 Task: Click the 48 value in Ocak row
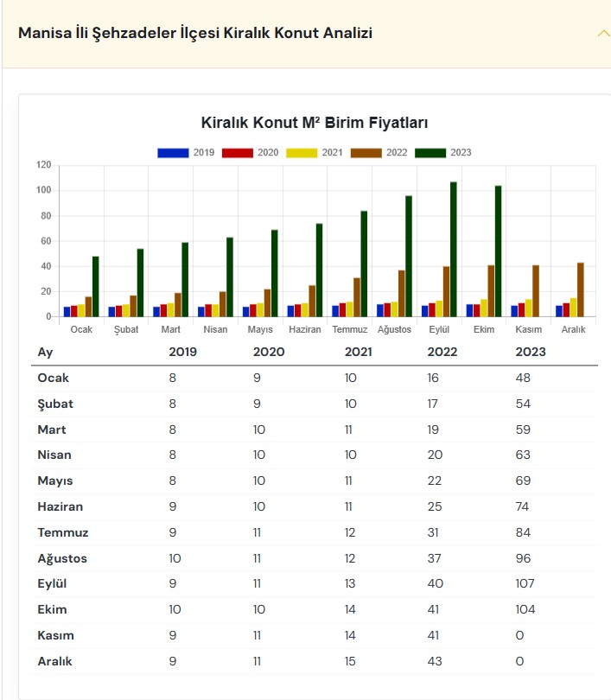523,378
